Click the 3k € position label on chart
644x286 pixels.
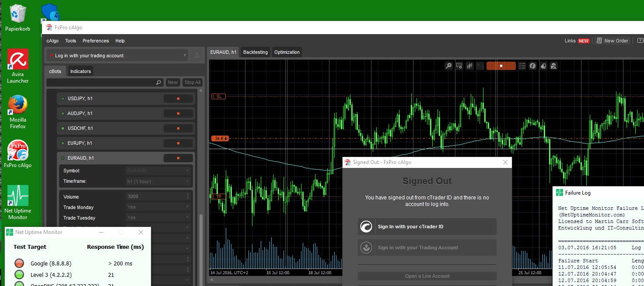(220, 139)
